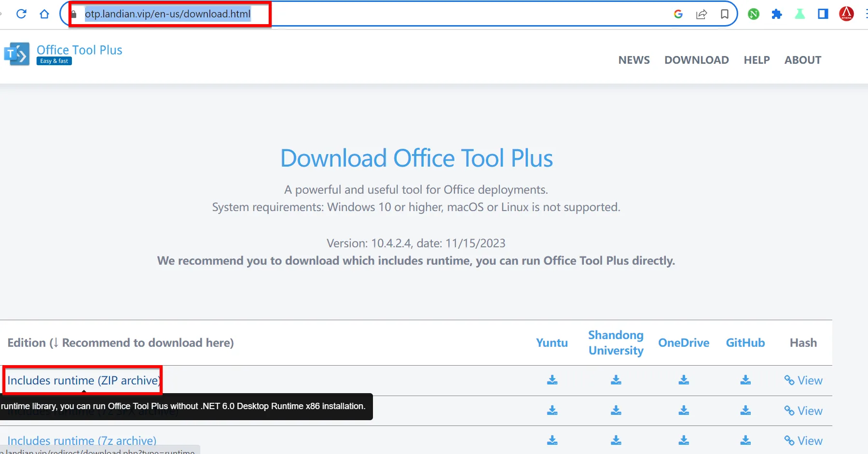
Task: Click the System requirements line
Action: pyautogui.click(x=416, y=207)
